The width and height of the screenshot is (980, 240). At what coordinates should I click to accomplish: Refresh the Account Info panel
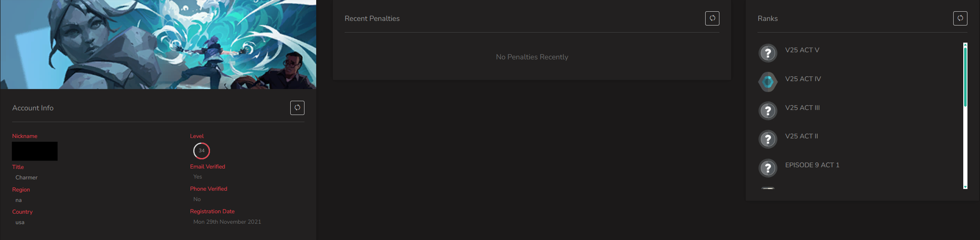297,108
